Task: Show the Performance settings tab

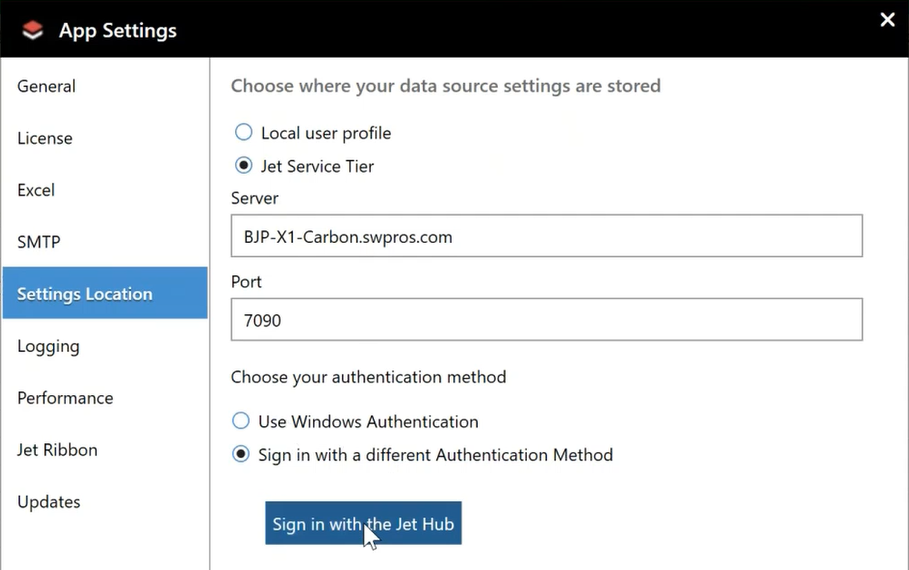Action: pos(105,398)
